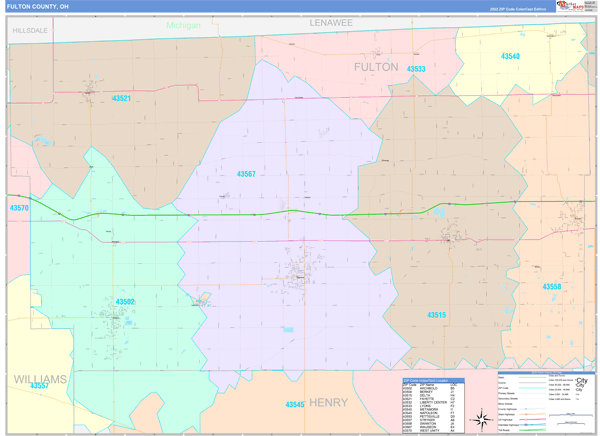Viewport: 600px width, 436px height.
Task: Click the compass rose north arrow
Action: pos(483,418)
